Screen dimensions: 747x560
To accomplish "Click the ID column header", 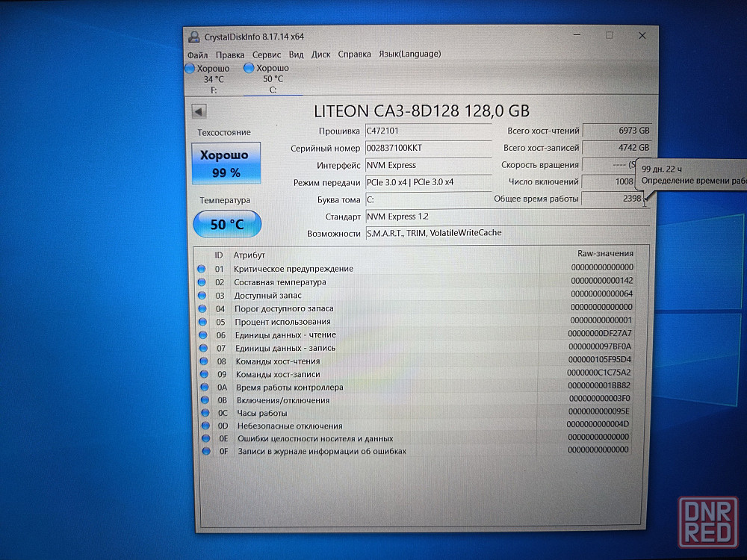I will click(x=218, y=255).
